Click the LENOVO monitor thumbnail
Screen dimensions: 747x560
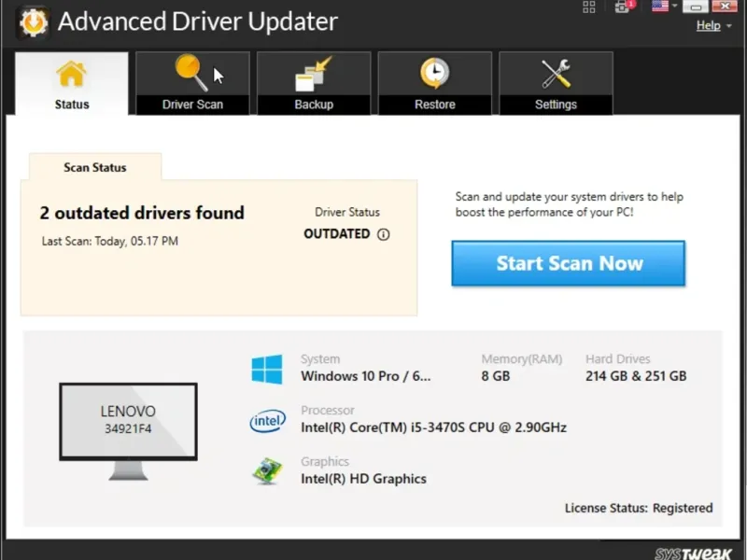click(128, 431)
